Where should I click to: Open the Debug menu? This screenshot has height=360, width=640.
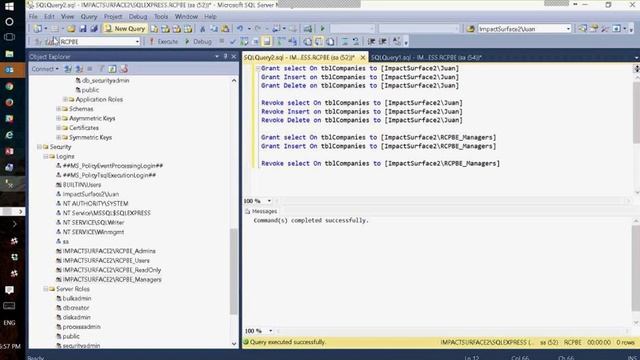(x=138, y=17)
